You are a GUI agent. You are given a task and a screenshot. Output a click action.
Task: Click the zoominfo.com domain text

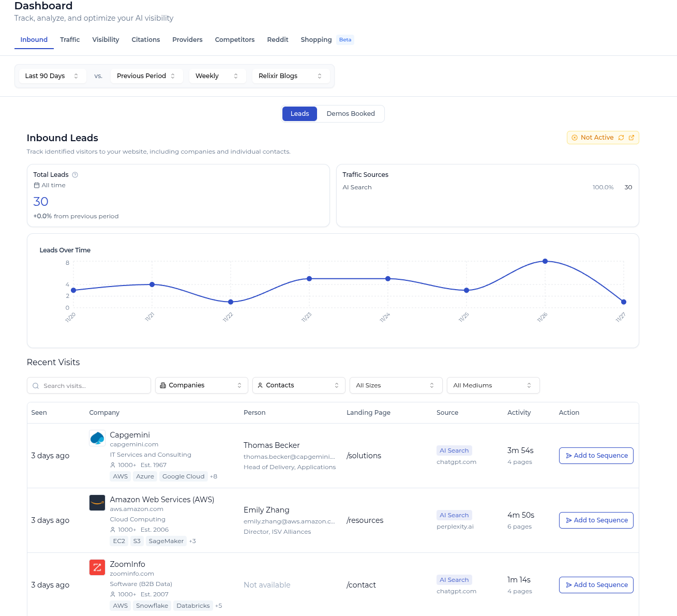tap(132, 574)
